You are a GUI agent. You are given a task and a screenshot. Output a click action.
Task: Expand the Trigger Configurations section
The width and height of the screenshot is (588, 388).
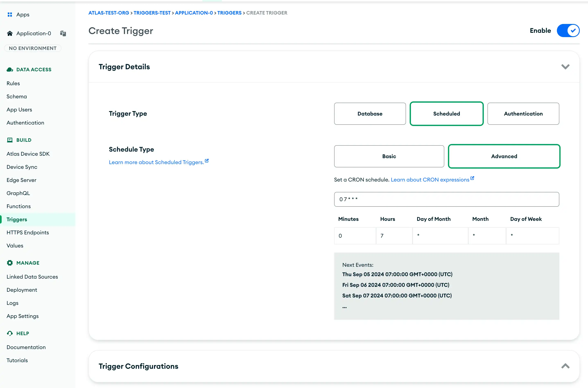(x=565, y=366)
